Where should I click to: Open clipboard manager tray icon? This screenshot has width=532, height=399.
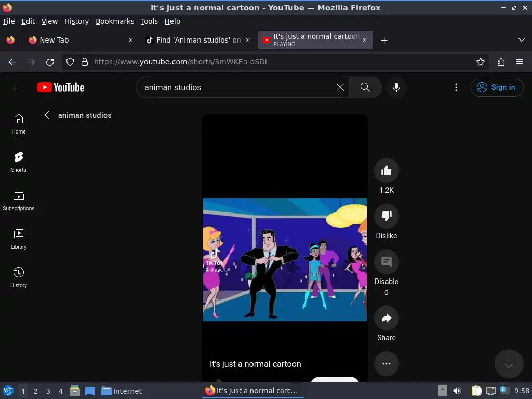point(476,391)
